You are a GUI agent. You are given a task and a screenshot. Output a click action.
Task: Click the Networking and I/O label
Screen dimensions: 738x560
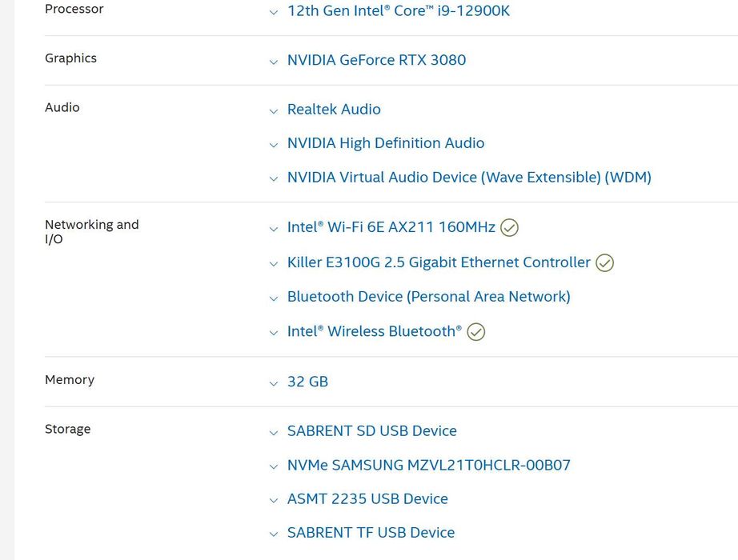(92, 231)
